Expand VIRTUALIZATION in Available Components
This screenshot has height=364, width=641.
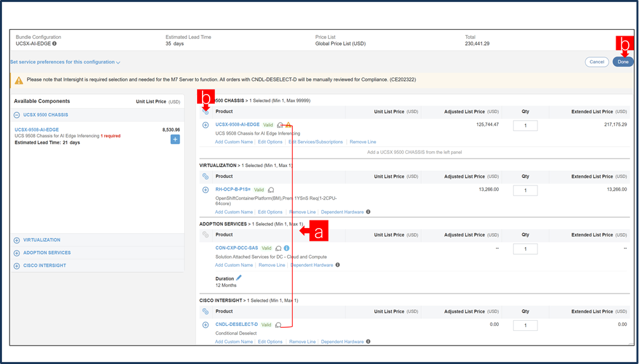coord(17,240)
